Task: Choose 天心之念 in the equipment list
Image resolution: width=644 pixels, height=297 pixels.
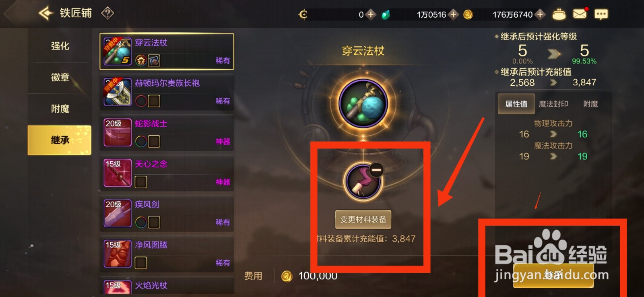Action: [x=167, y=173]
